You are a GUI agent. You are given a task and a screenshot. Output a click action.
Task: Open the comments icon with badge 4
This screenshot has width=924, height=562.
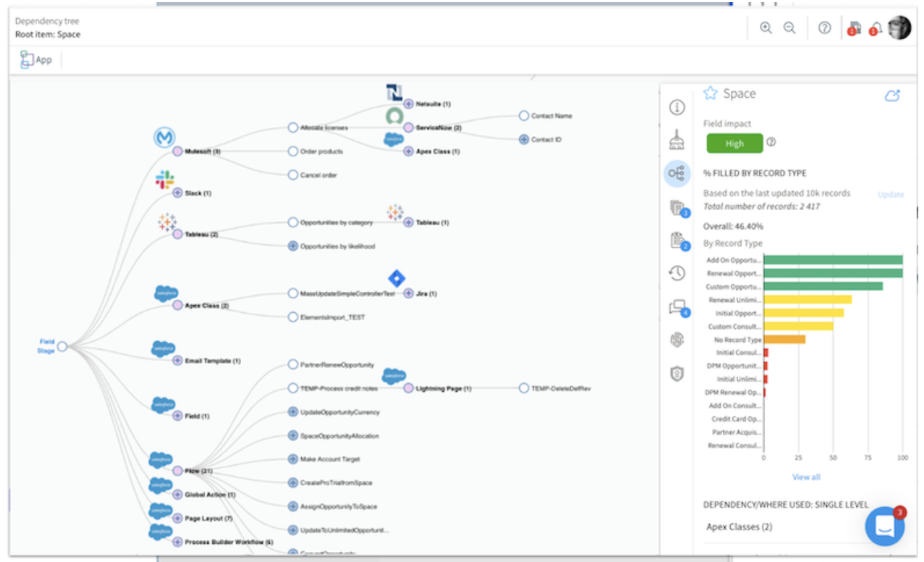tap(677, 307)
